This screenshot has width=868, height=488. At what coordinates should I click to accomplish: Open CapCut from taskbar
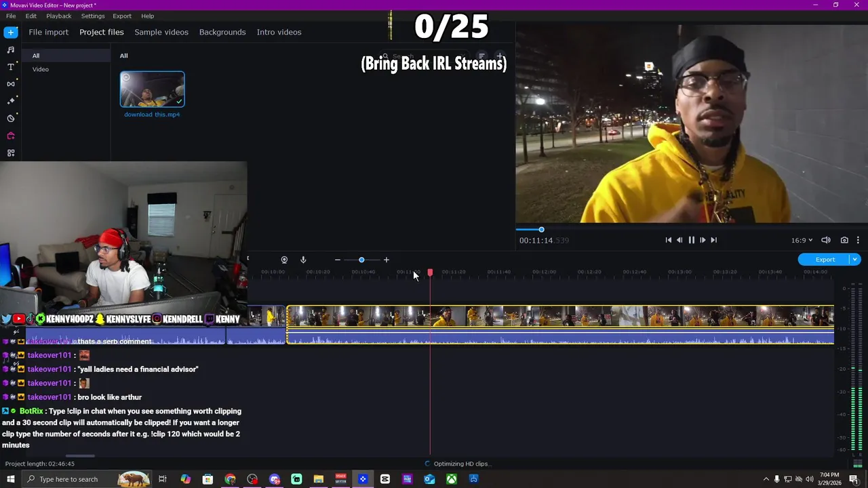(385, 479)
